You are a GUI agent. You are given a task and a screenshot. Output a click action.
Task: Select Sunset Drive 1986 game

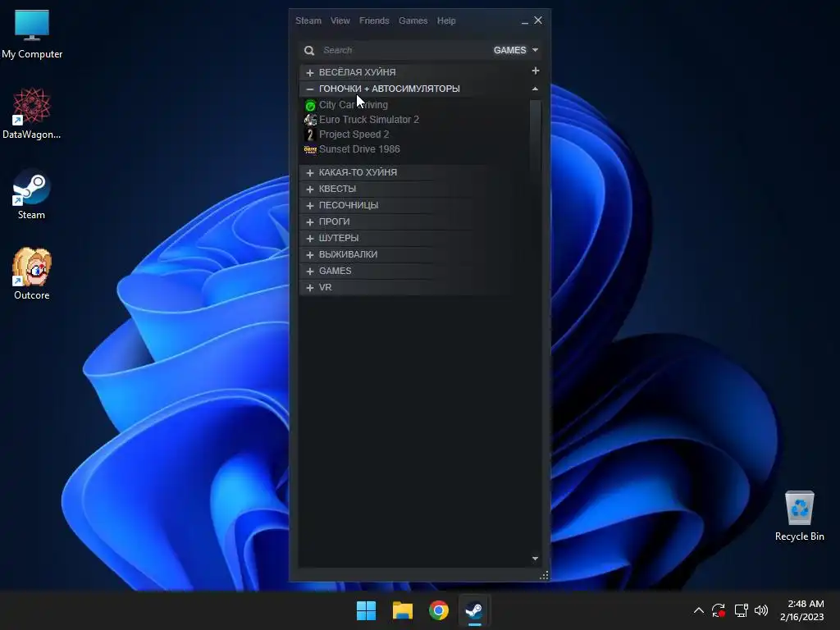click(x=359, y=149)
